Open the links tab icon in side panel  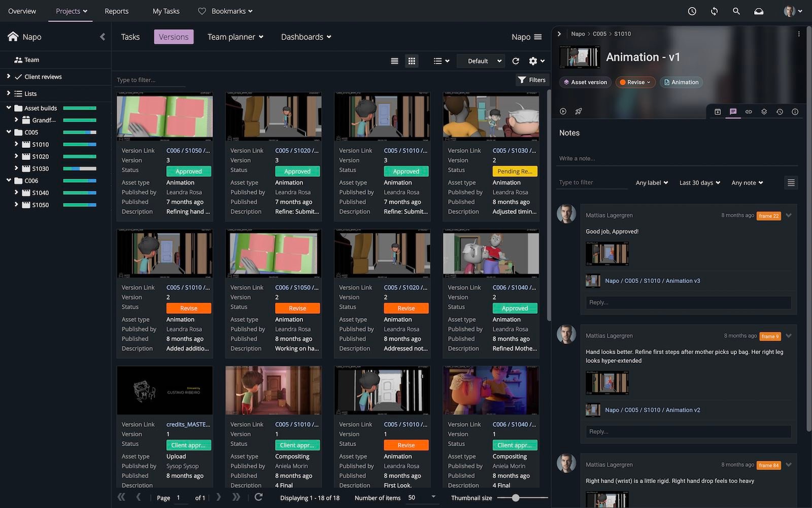(x=749, y=112)
